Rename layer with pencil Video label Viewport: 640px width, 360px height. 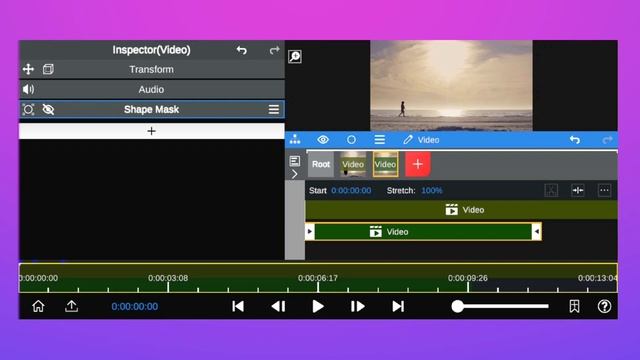click(421, 140)
